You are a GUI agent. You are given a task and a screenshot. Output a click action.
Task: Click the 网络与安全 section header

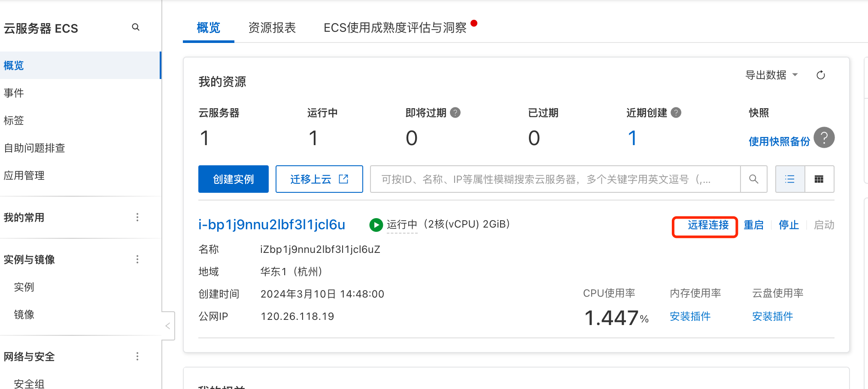pos(29,356)
